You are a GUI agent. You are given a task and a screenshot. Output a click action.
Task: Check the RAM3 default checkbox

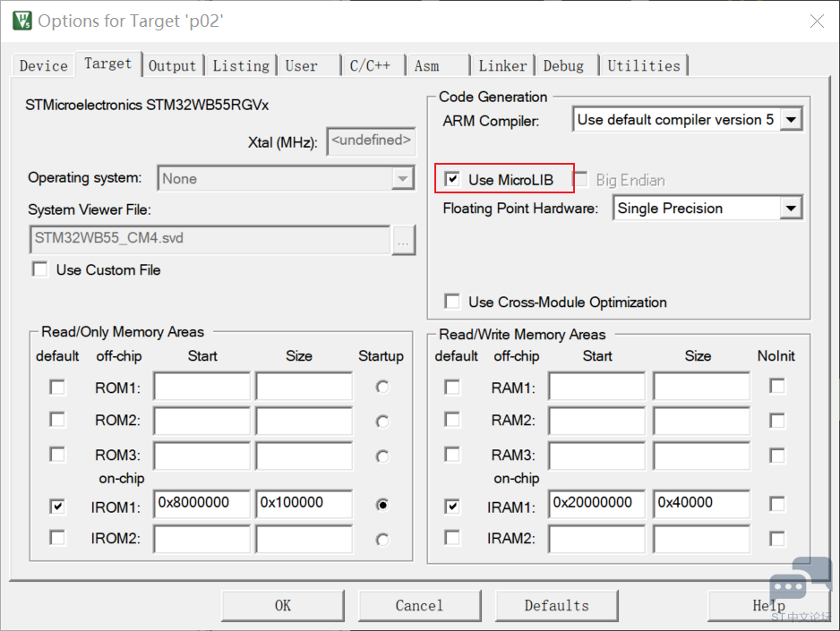pos(452,455)
